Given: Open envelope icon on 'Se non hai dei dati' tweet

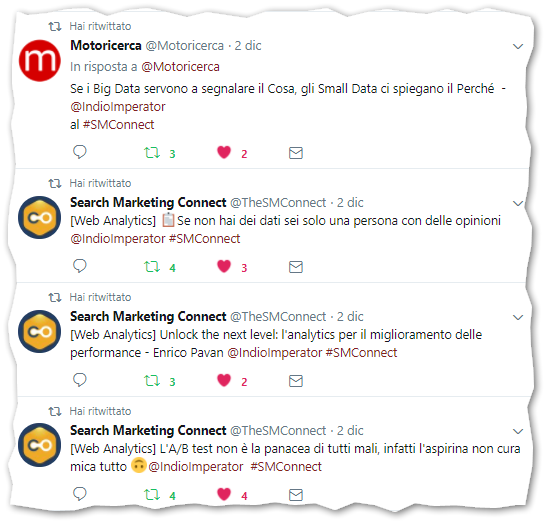Looking at the screenshot, I should pyautogui.click(x=296, y=267).
